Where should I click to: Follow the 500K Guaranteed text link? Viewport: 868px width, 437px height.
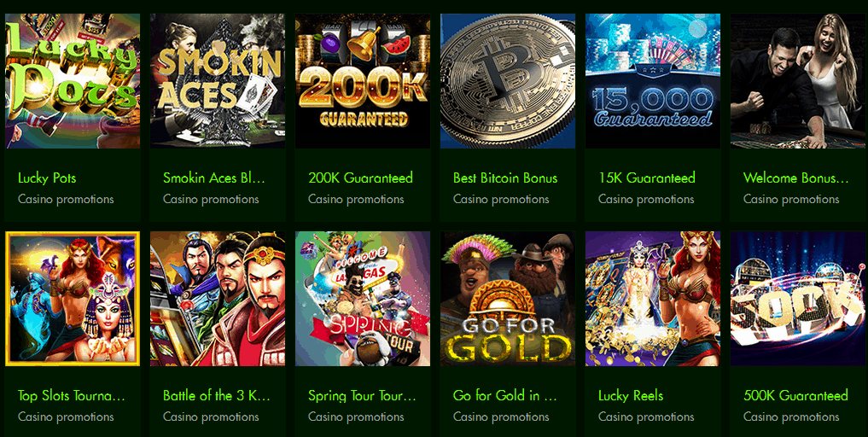tap(795, 395)
